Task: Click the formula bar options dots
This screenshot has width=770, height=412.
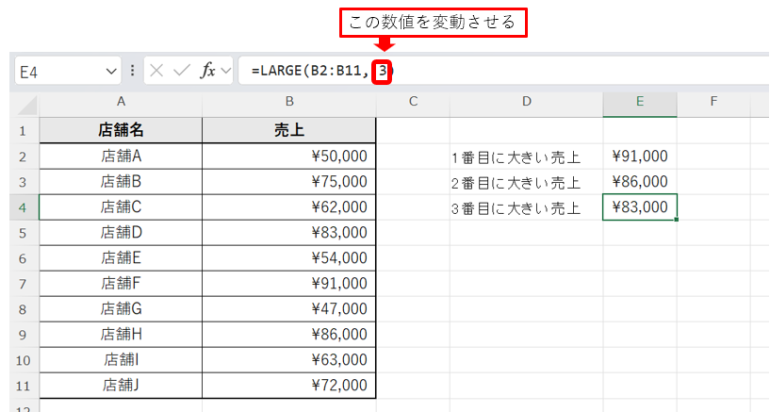Action: (132, 71)
